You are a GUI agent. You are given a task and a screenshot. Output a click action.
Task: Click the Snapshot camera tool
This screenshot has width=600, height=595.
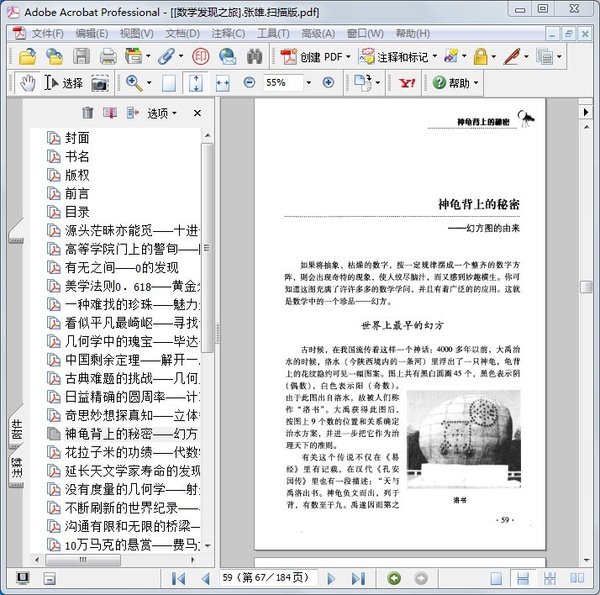click(100, 83)
